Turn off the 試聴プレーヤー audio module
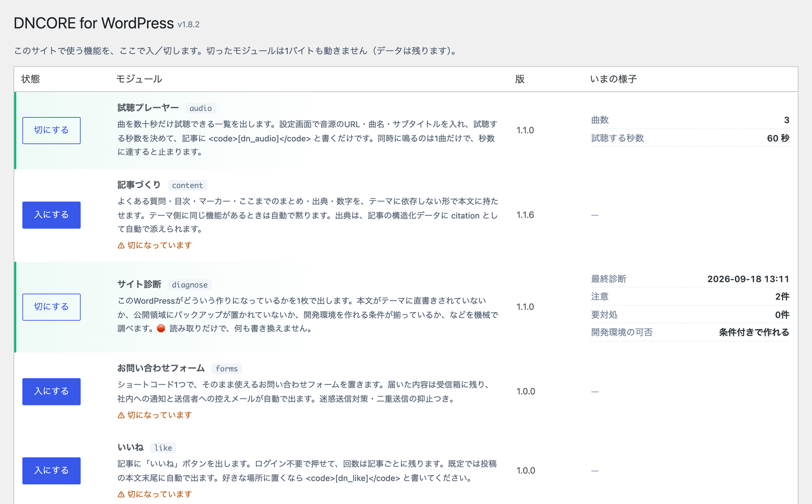 tap(51, 130)
